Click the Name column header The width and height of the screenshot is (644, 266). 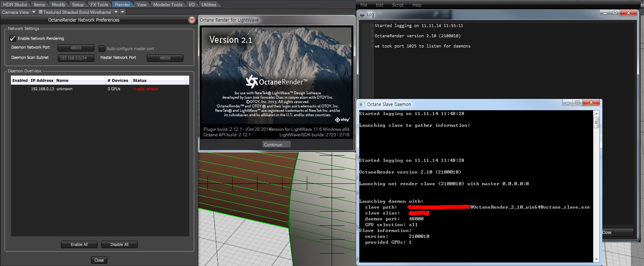tap(80, 80)
